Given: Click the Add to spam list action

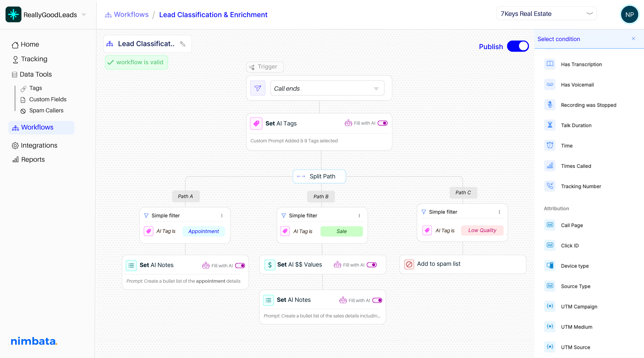Looking at the screenshot, I should pos(463,264).
